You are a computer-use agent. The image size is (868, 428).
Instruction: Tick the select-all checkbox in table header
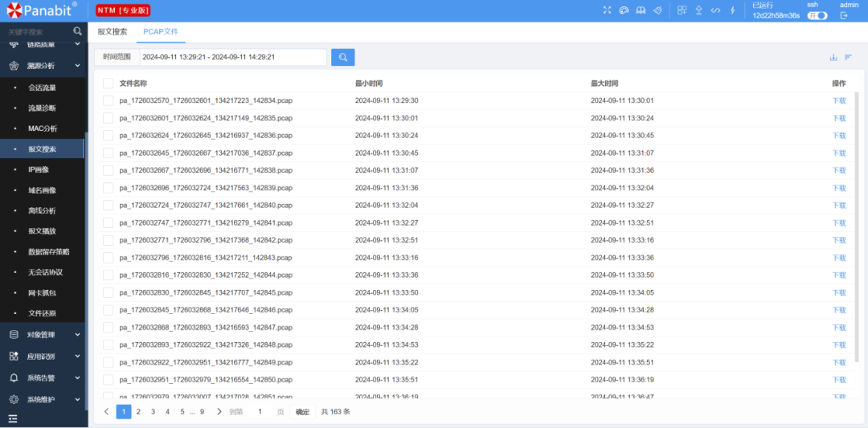coord(108,84)
